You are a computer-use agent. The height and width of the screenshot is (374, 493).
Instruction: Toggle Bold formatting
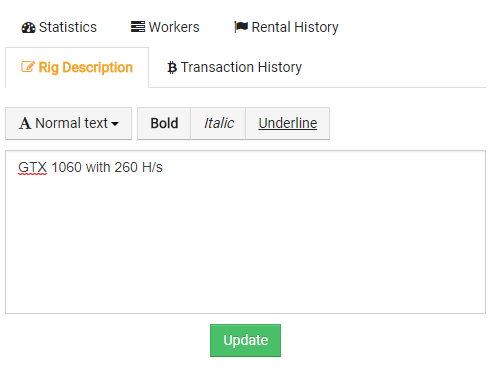tap(164, 123)
